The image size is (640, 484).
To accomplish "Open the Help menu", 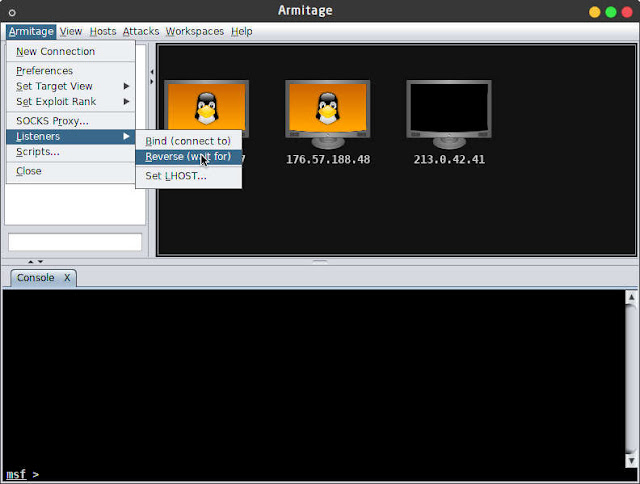I will tap(242, 31).
